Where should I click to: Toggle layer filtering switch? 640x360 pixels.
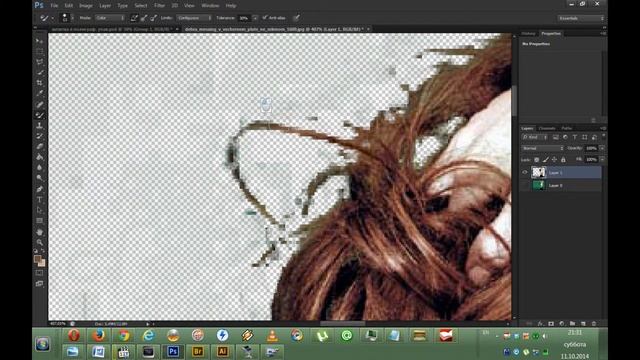603,137
